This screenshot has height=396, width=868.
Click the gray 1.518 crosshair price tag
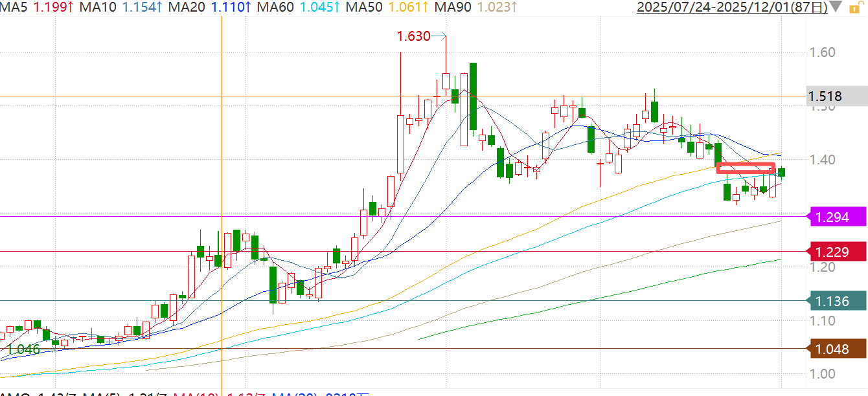(x=836, y=96)
